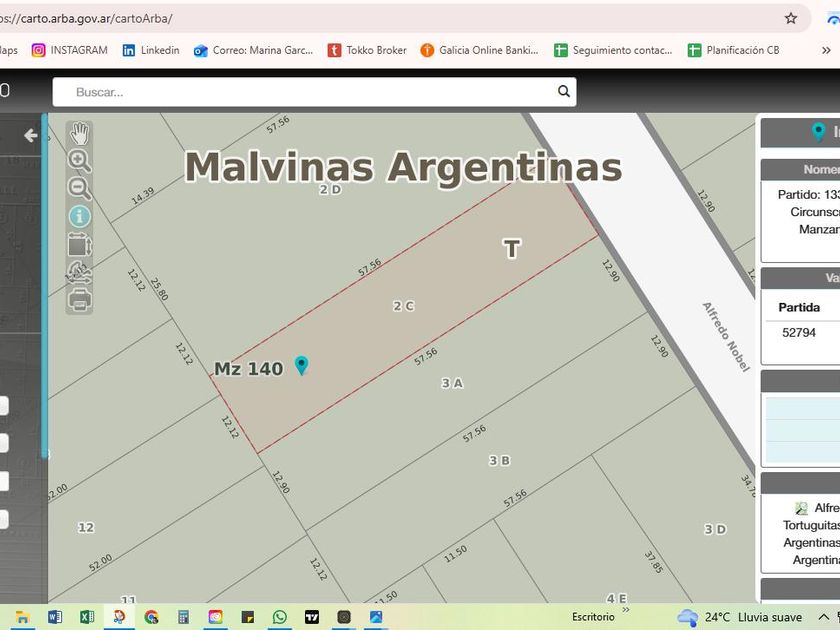Activate the blue information tool
The height and width of the screenshot is (630, 840).
click(x=79, y=216)
